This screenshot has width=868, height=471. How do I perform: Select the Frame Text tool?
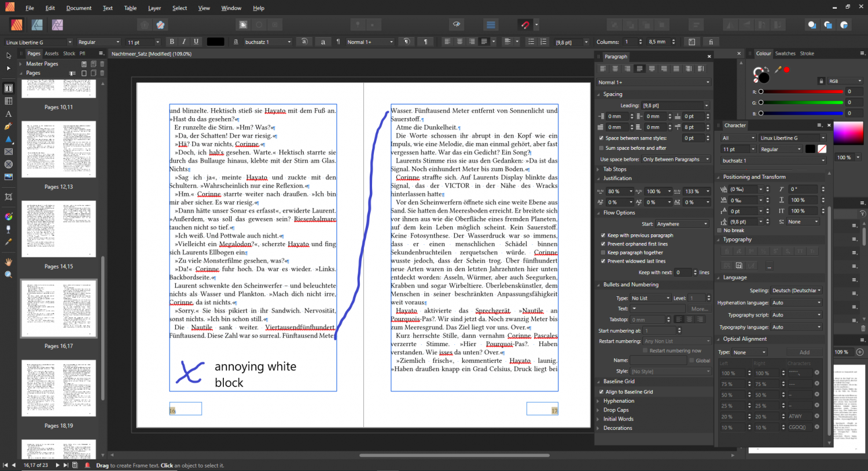(8, 89)
